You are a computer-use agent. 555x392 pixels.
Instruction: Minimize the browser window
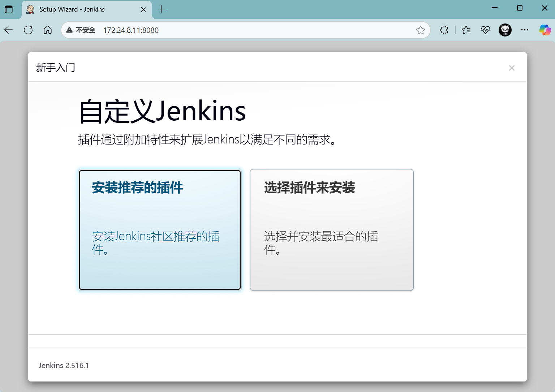[495, 8]
